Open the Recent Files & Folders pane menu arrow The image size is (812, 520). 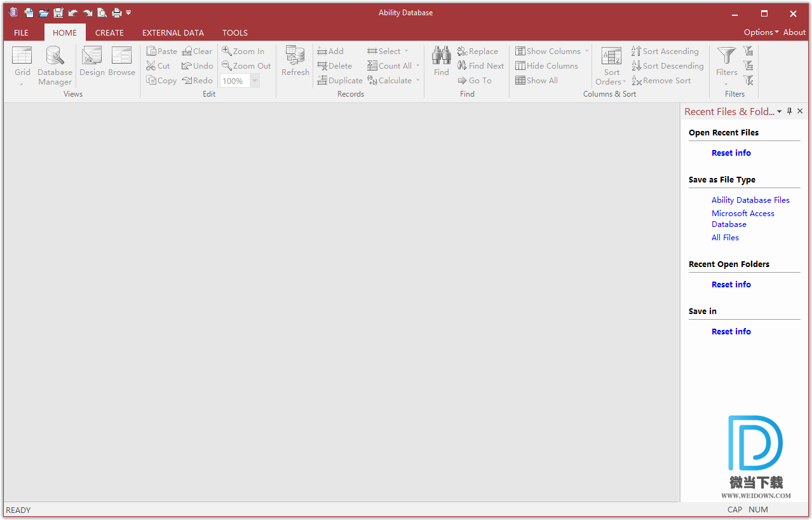click(x=780, y=111)
